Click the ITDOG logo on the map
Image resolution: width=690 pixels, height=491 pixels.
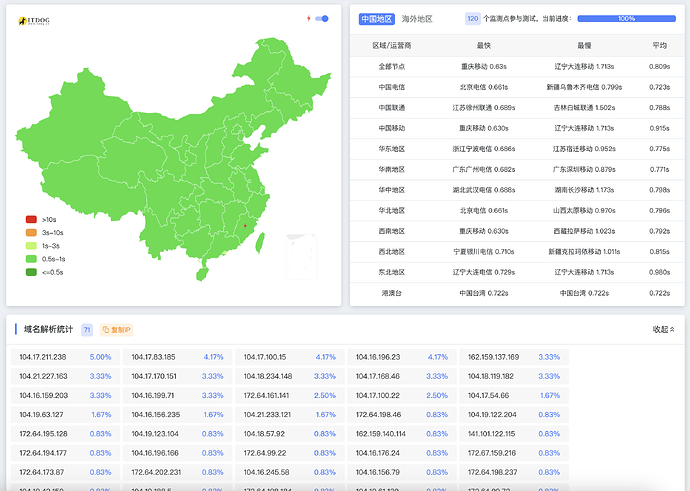[x=36, y=20]
